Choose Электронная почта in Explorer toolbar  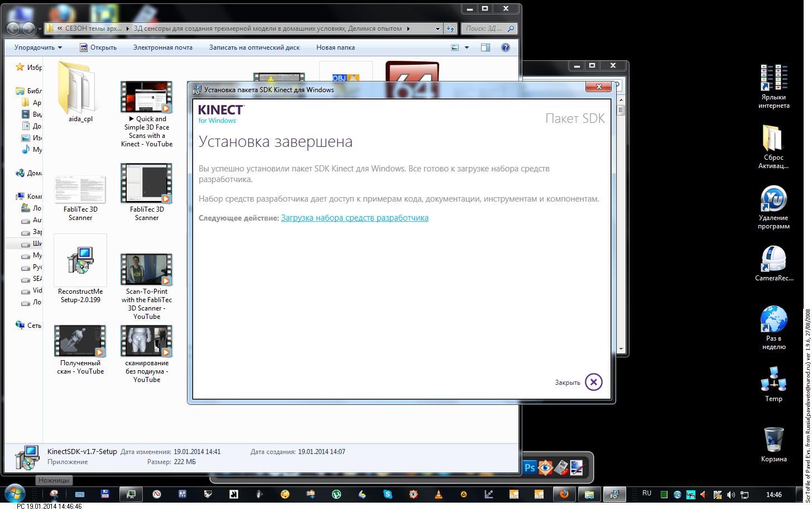[163, 47]
